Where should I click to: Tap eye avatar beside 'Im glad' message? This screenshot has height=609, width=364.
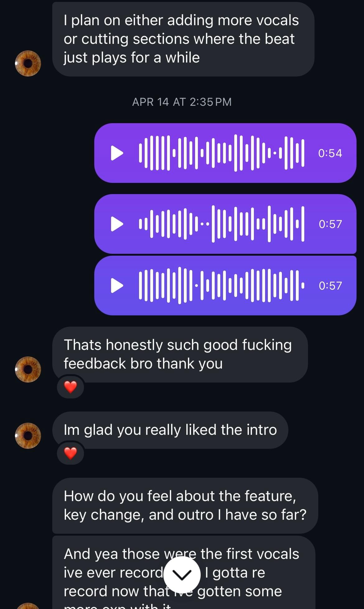[x=28, y=435]
